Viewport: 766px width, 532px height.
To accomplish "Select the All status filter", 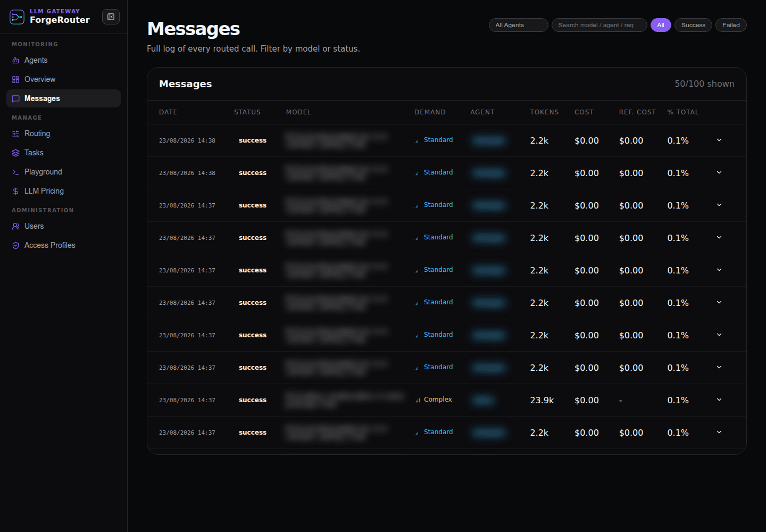I will [661, 25].
